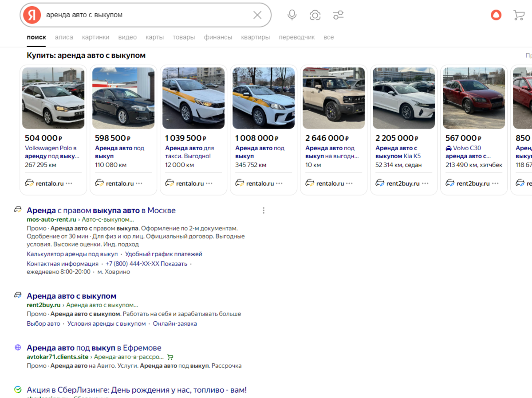Open more options dots on 1 039 500 ₽ card
532x398 pixels.
(209, 183)
